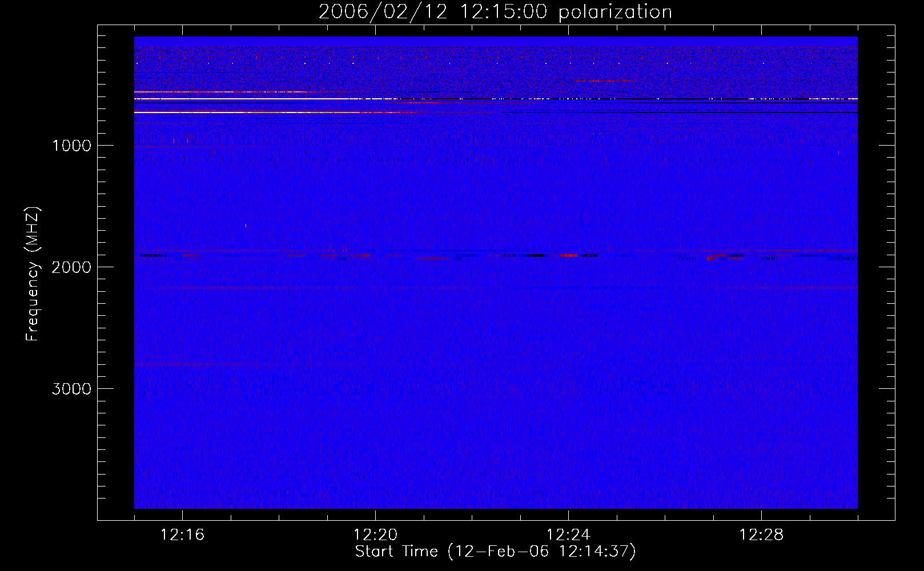Viewport: 924px width, 571px height.
Task: Click the 12:20 time tick label
Action: [375, 535]
